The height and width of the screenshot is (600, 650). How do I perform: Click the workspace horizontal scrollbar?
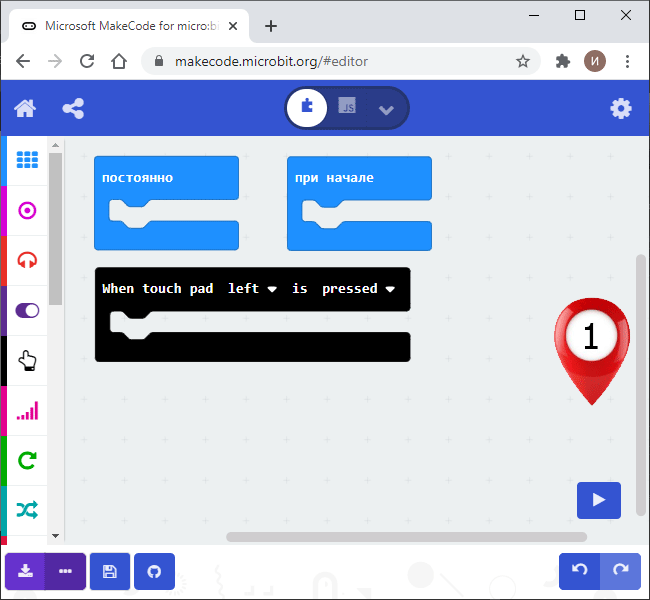pyautogui.click(x=406, y=537)
